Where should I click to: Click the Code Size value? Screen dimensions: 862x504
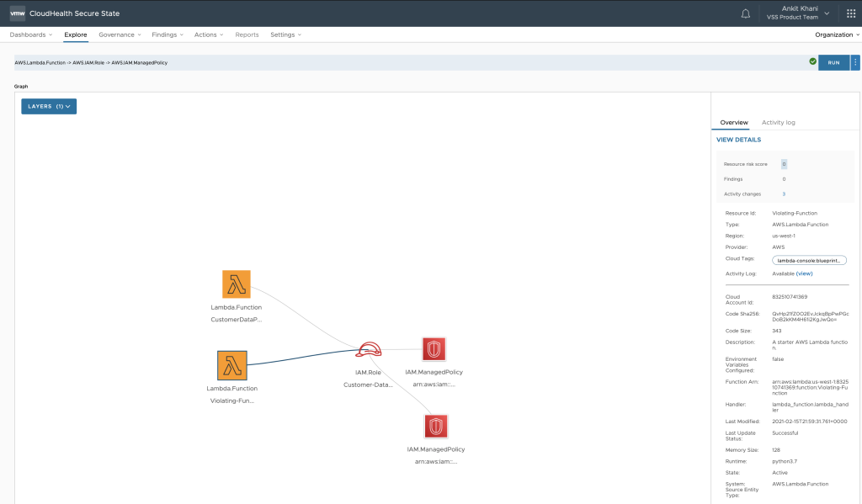click(776, 331)
